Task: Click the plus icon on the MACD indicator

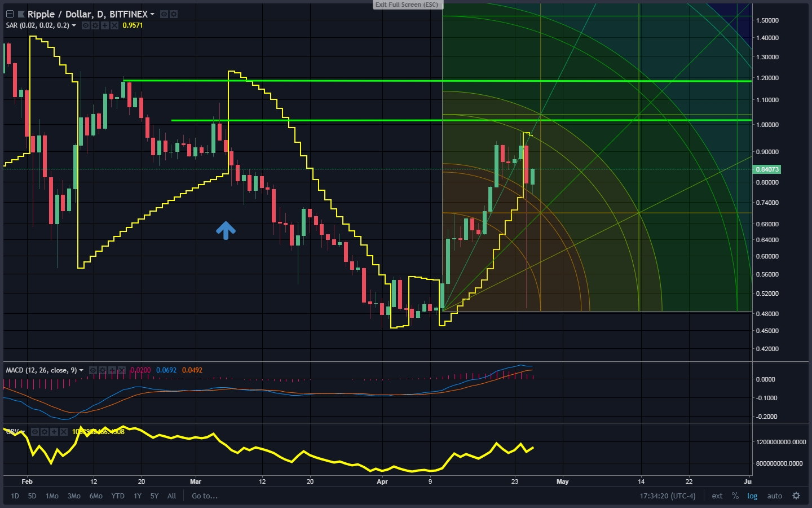Action: [x=112, y=370]
